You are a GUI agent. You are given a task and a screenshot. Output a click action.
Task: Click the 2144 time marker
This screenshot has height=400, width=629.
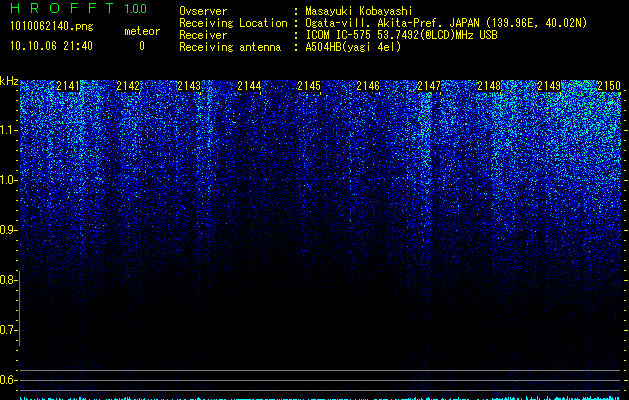[249, 86]
